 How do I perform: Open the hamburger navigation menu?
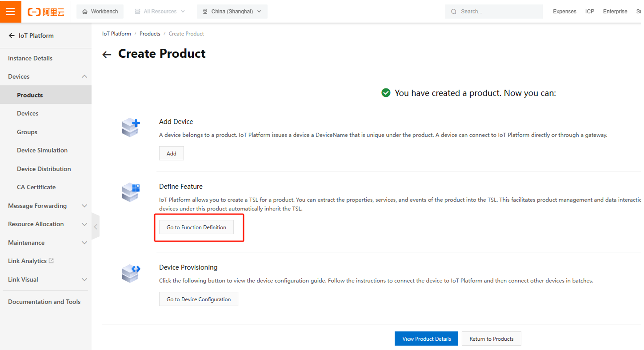click(x=10, y=12)
